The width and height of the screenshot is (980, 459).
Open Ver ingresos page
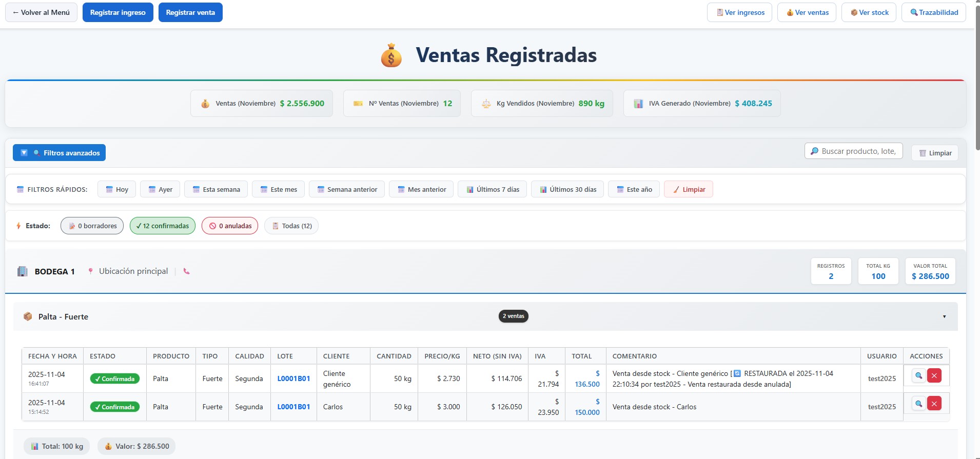[x=739, y=12]
